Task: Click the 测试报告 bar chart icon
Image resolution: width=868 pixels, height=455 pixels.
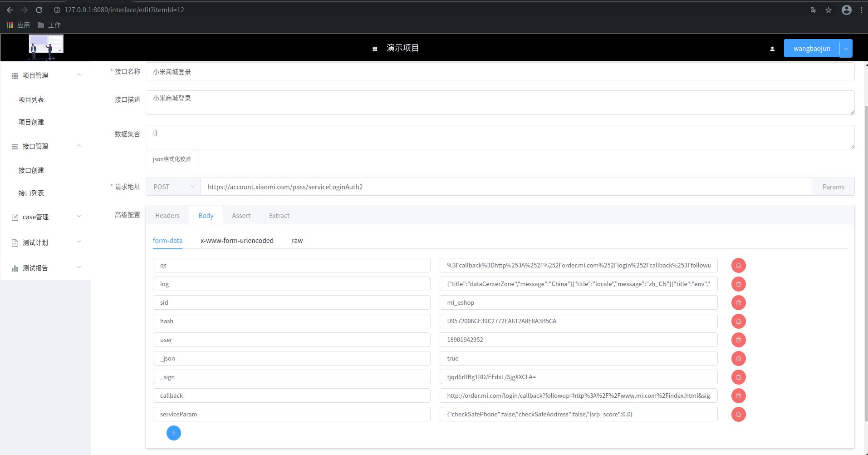Action: [15, 268]
